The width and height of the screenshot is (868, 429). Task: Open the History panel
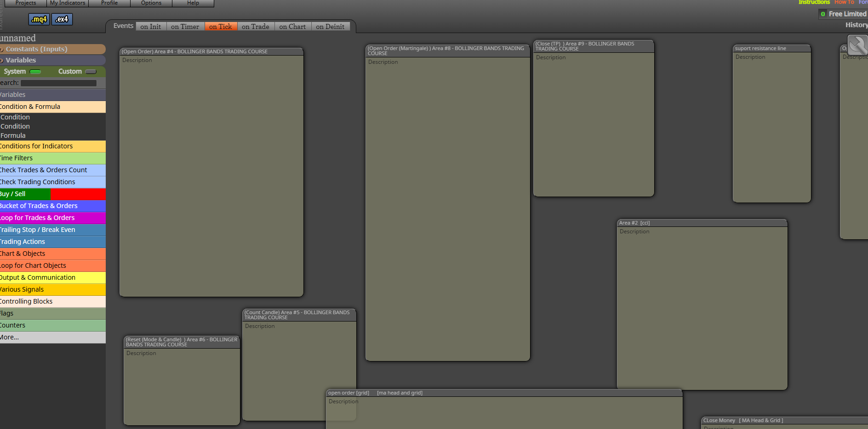[x=856, y=25]
